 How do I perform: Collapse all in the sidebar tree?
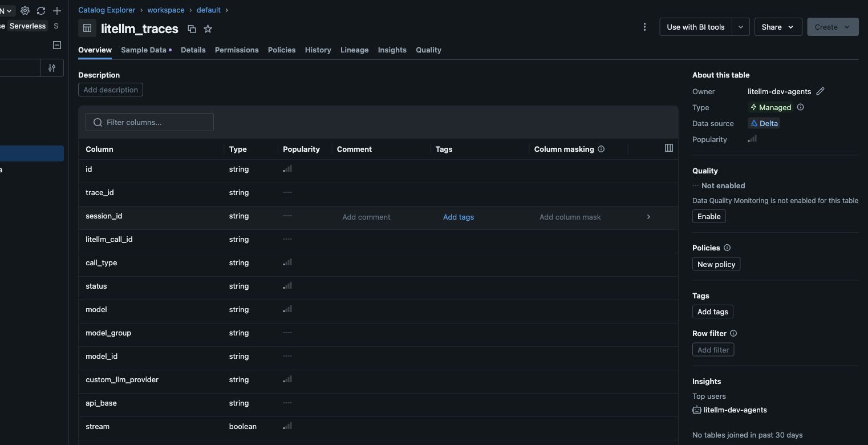click(57, 45)
